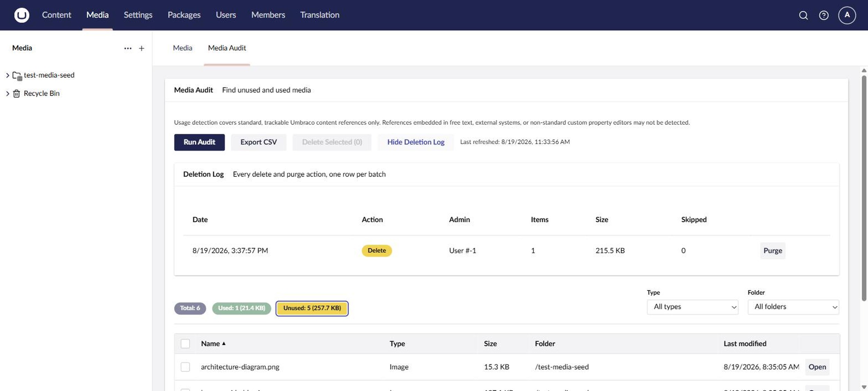
Task: Click the User #-1 admin cell
Action: 462,251
